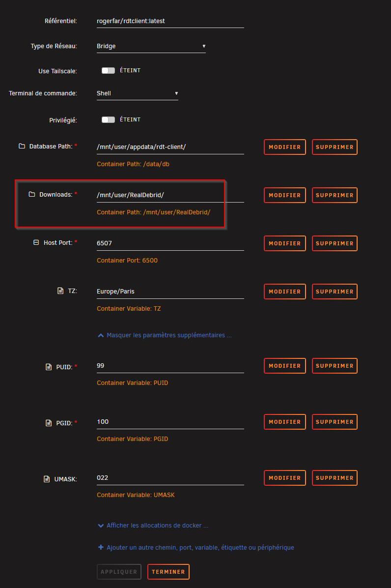Screen dimensions: 391x588
Task: Open the Type de Réseau dropdown
Action: pyautogui.click(x=151, y=46)
